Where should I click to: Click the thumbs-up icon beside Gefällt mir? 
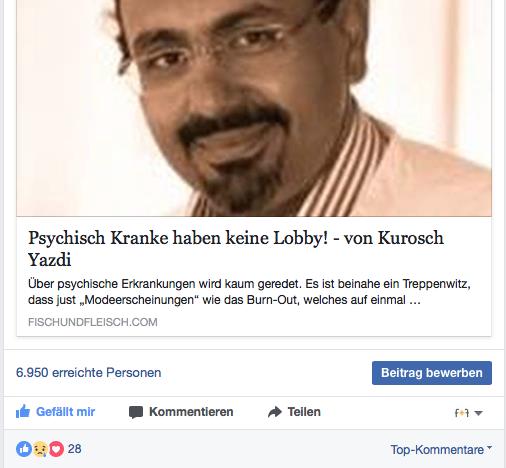(23, 412)
